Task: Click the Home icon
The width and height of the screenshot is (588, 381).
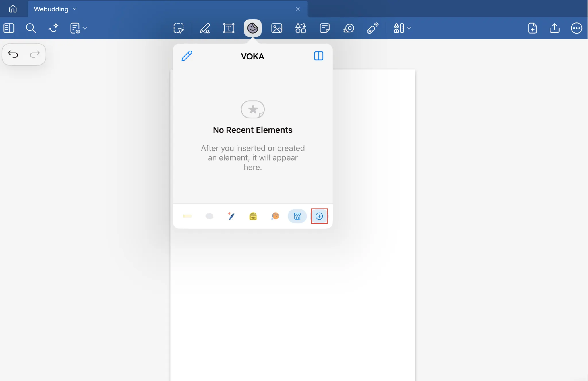Action: click(x=13, y=9)
